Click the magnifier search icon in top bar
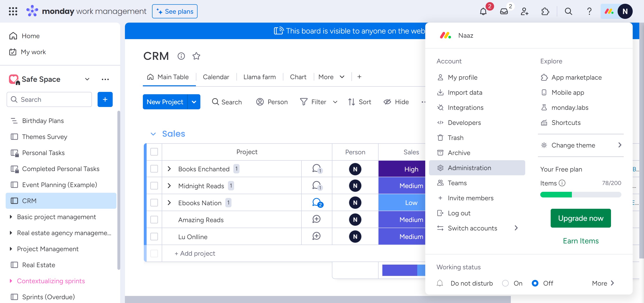This screenshot has width=644, height=303. 568,12
